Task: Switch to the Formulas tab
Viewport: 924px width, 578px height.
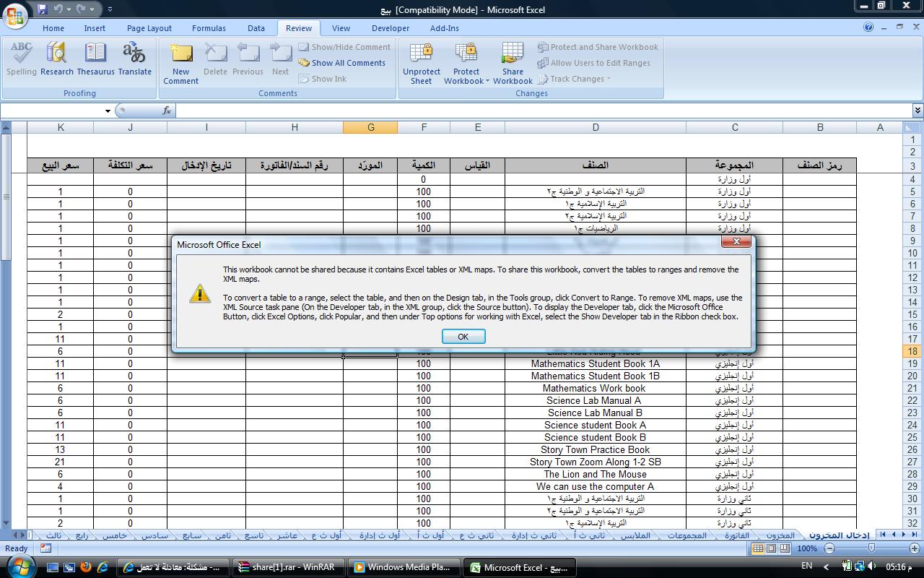Action: point(209,28)
